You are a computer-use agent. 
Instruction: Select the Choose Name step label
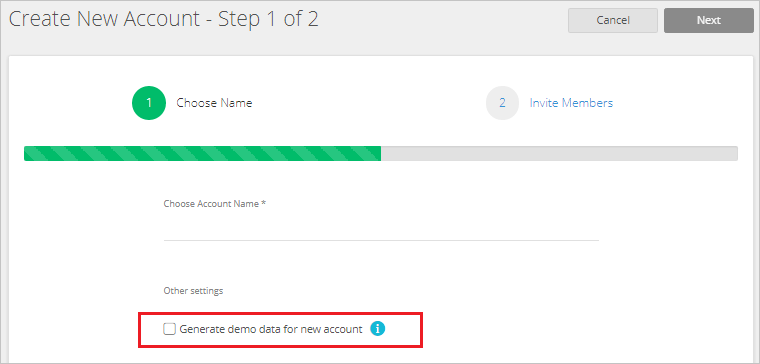[214, 103]
